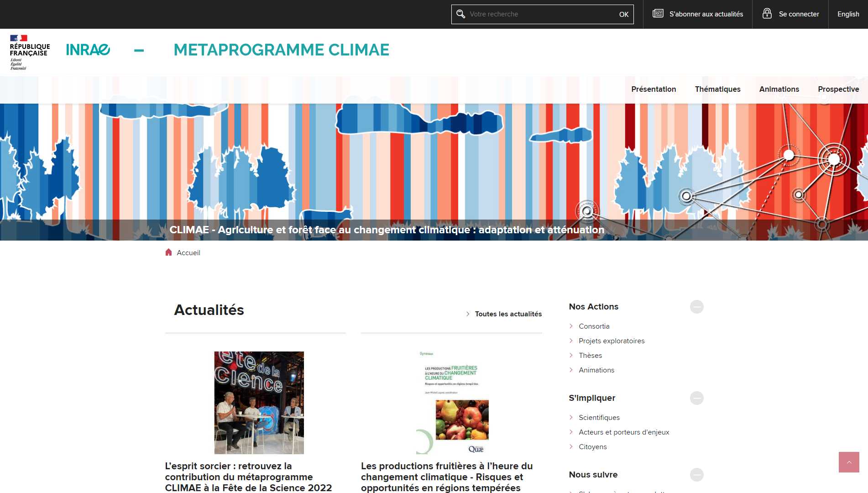Click the CLIMAE banner caption text

(x=387, y=230)
